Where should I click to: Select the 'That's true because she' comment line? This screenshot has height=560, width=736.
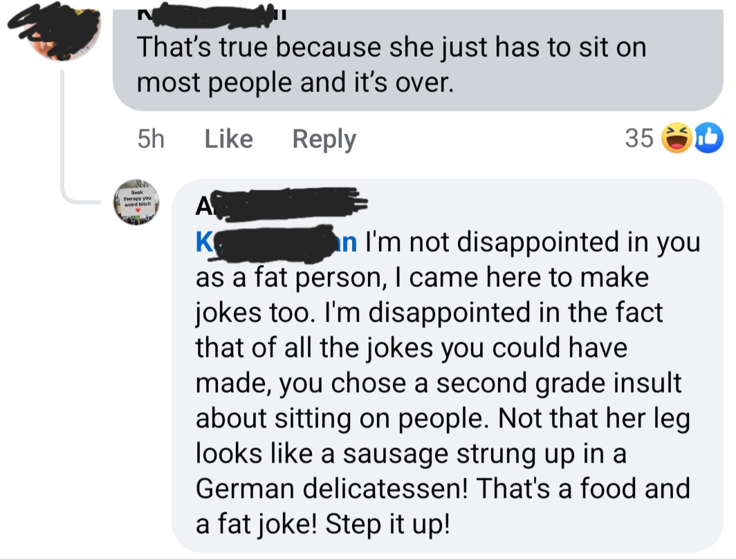(x=392, y=48)
